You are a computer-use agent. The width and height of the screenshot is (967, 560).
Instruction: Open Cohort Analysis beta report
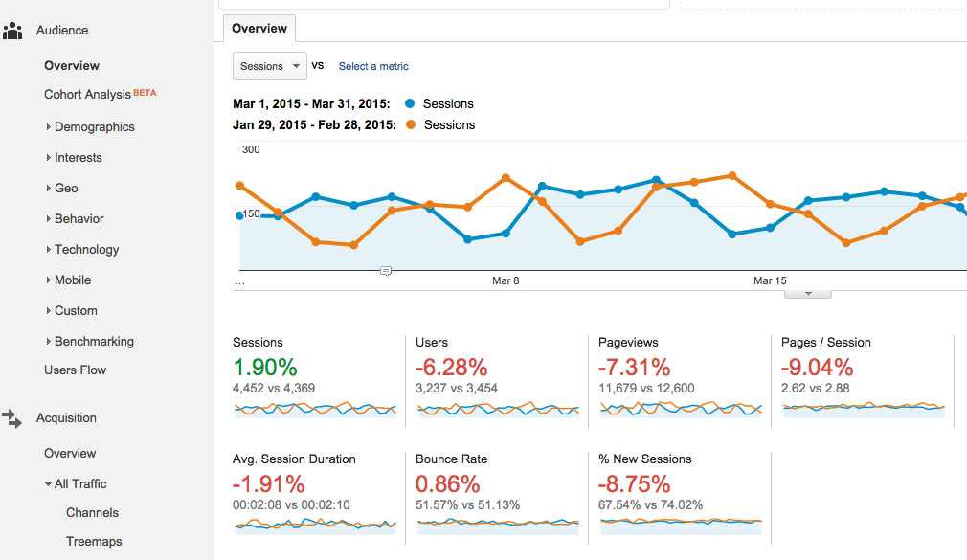[87, 94]
